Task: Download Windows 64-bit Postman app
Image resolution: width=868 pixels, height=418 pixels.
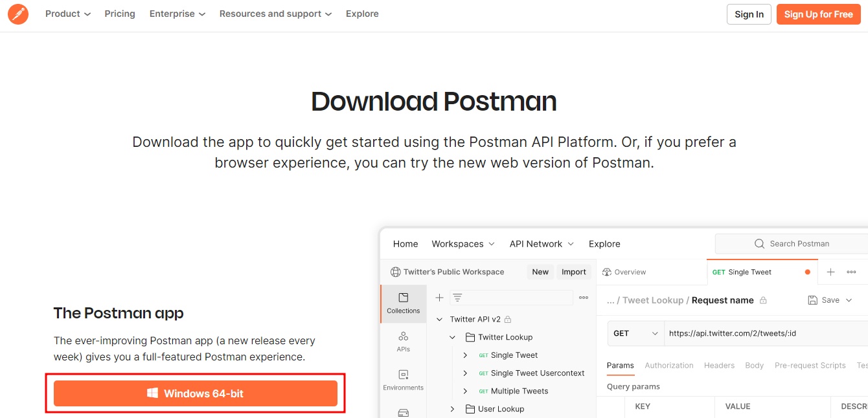Action: [196, 393]
